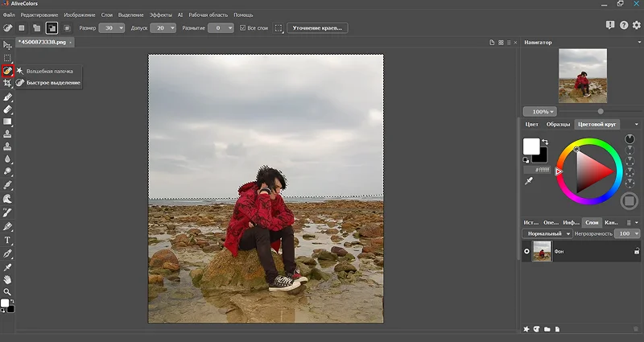Open the 100% zoom dropdown
This screenshot has height=342, width=644.
[540, 111]
